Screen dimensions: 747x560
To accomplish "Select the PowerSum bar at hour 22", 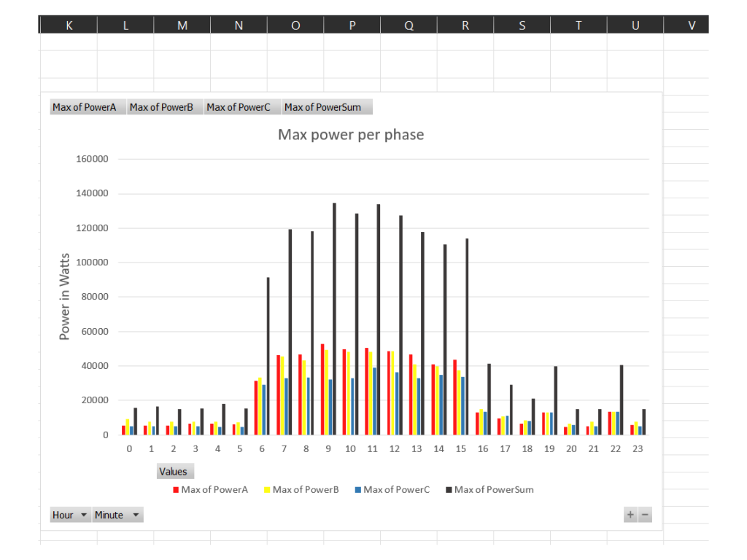I will click(622, 400).
